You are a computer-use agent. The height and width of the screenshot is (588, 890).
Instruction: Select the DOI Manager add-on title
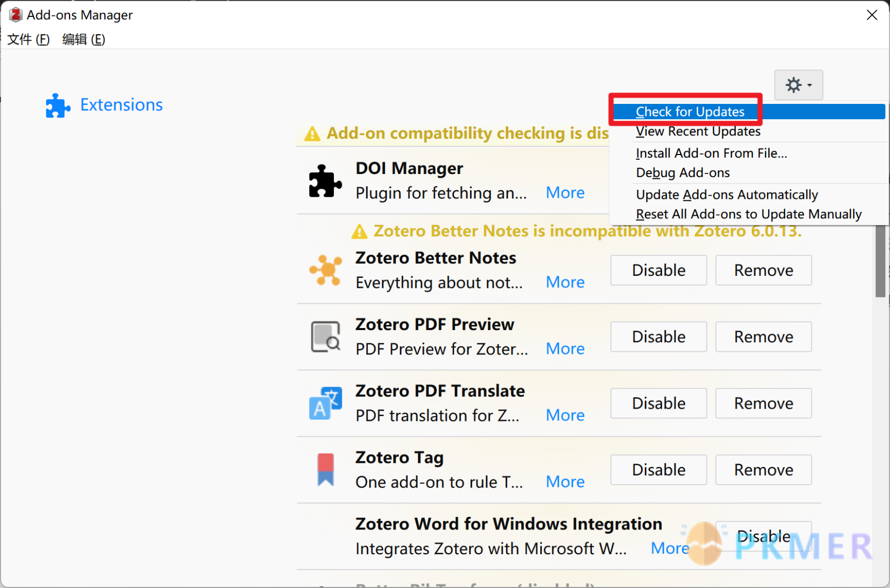(x=409, y=168)
